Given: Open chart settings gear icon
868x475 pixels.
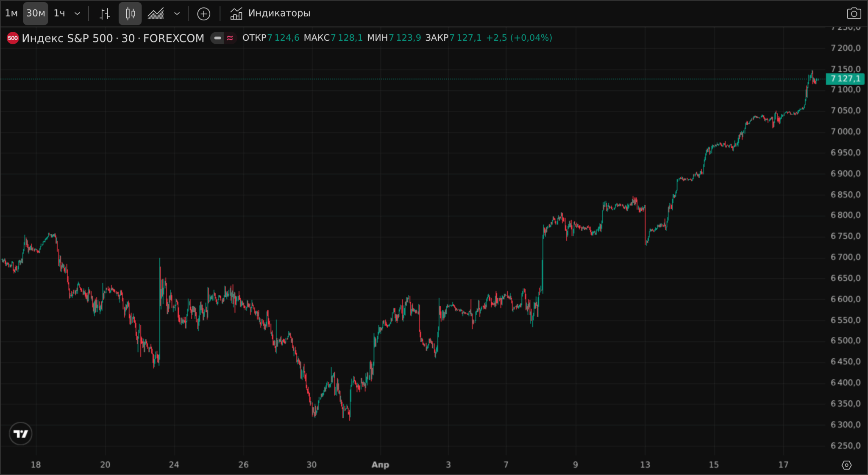Looking at the screenshot, I should 846,465.
